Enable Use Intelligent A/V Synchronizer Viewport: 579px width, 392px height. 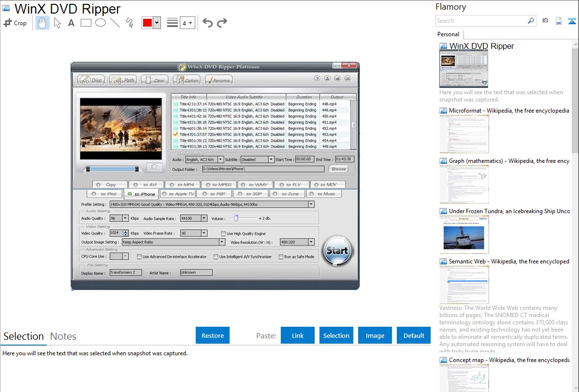point(216,257)
